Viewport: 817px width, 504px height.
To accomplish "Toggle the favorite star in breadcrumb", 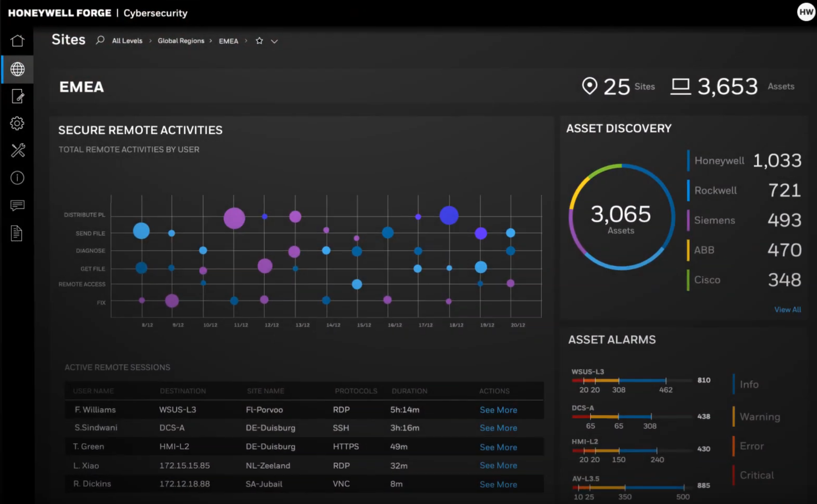I will coord(259,41).
